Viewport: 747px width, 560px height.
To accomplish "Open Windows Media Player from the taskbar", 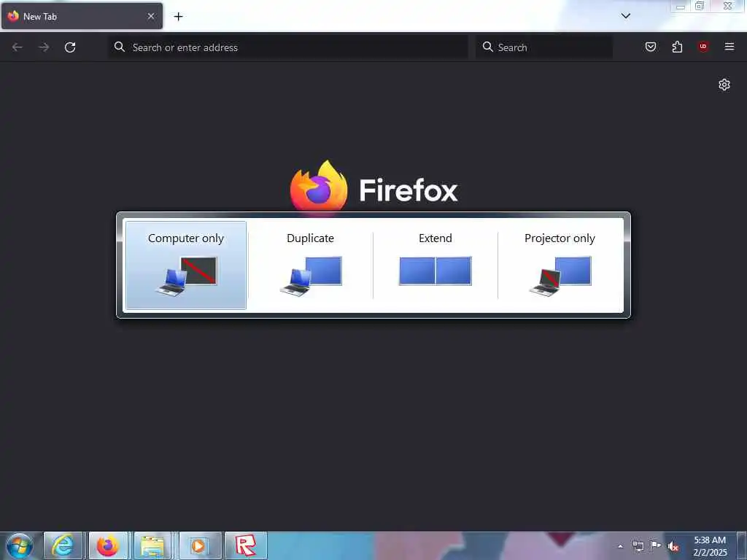I will [199, 545].
